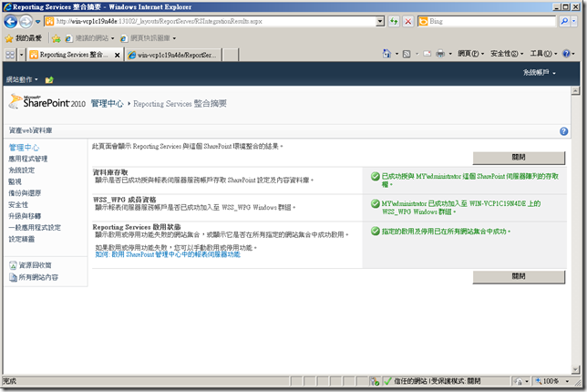Open 設定精靈 in left navigation
Image resolution: width=587 pixels, height=392 pixels.
[x=21, y=239]
